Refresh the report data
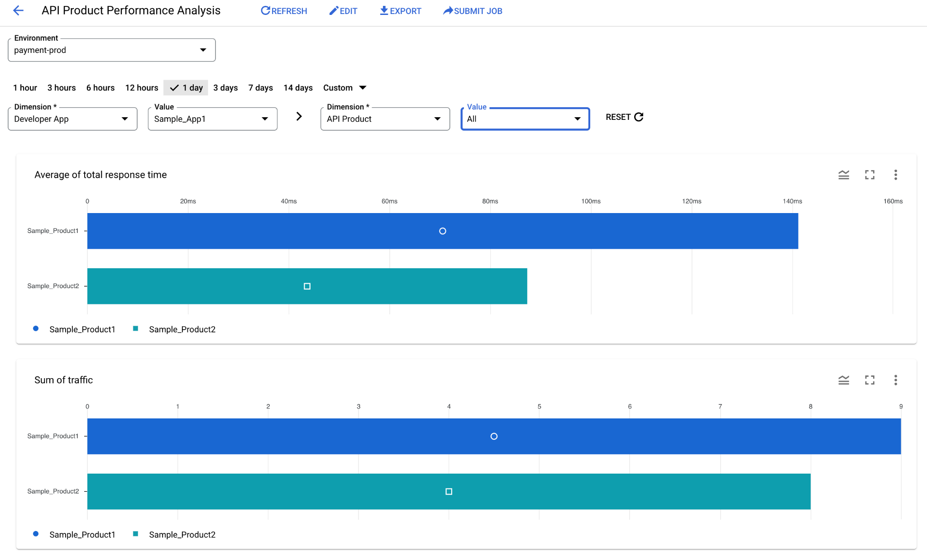The height and width of the screenshot is (560, 927). 284,11
